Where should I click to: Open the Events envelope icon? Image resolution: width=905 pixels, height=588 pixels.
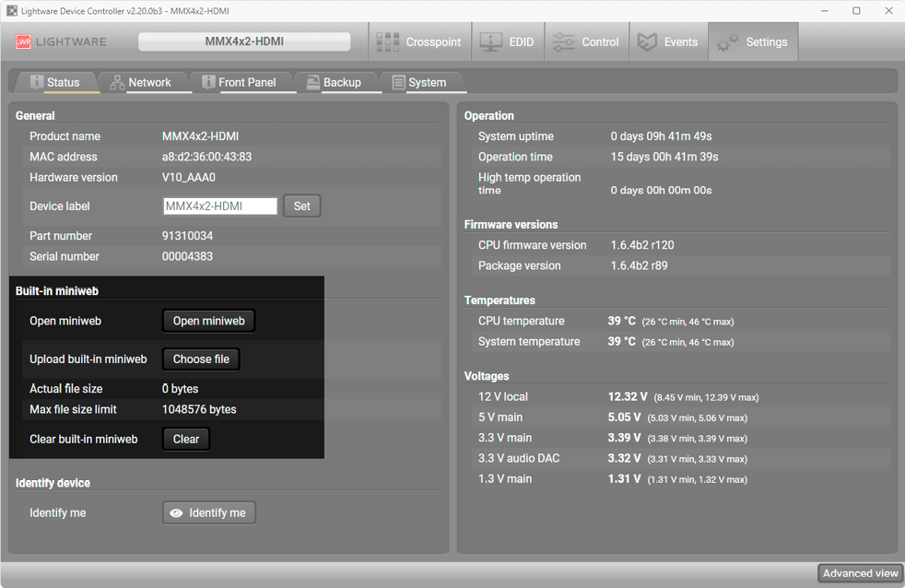pos(648,41)
